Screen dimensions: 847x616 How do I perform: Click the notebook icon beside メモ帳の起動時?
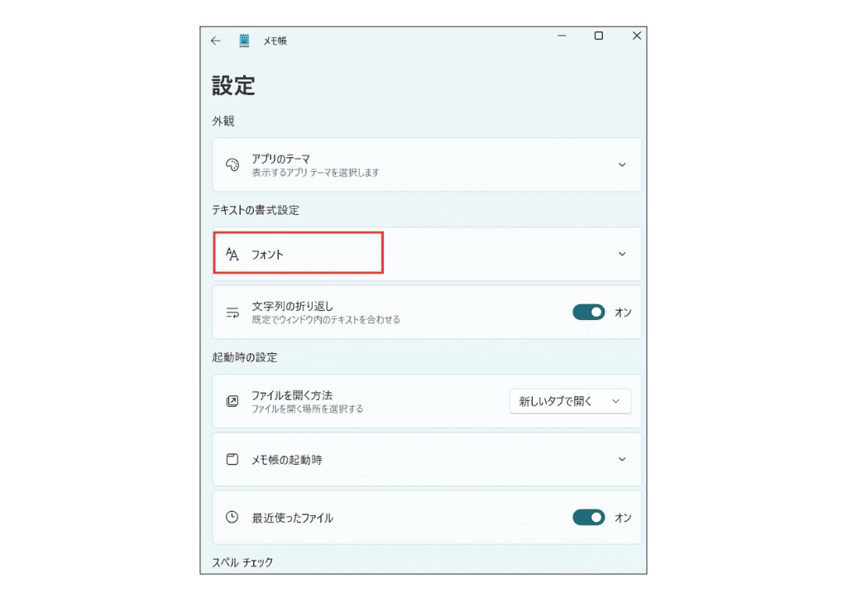(232, 459)
